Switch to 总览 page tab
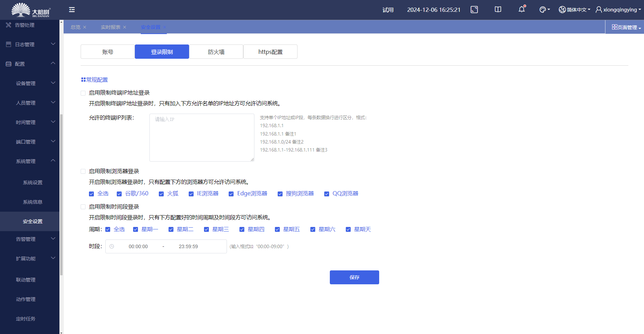The width and height of the screenshot is (644, 334). [x=75, y=27]
